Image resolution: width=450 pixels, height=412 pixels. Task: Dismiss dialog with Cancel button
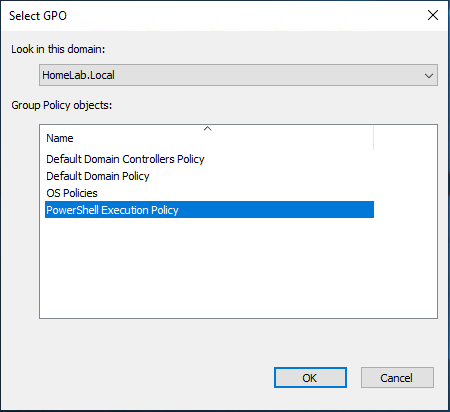pos(397,378)
